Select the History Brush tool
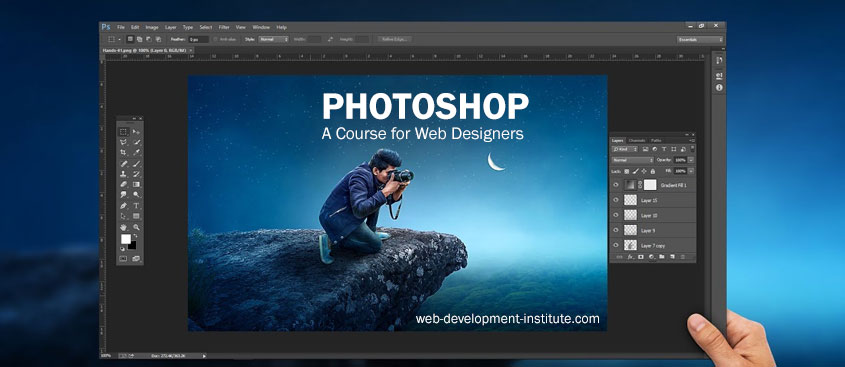The image size is (845, 367). tap(136, 174)
